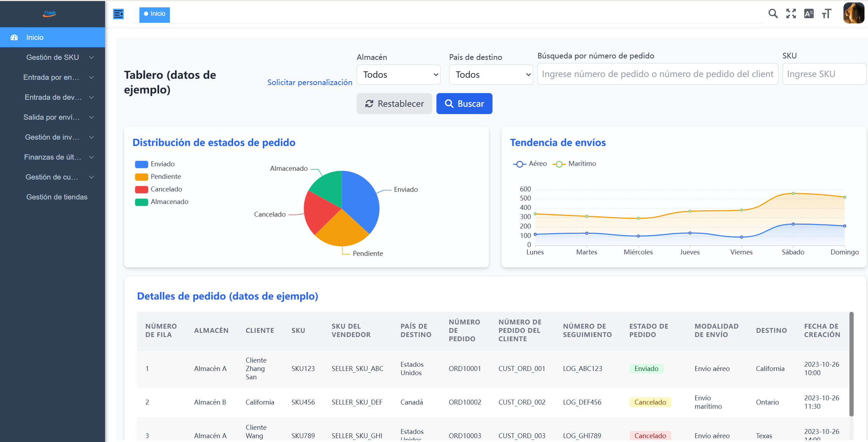Click the company logo in sidebar
This screenshot has width=868, height=442.
[x=49, y=14]
